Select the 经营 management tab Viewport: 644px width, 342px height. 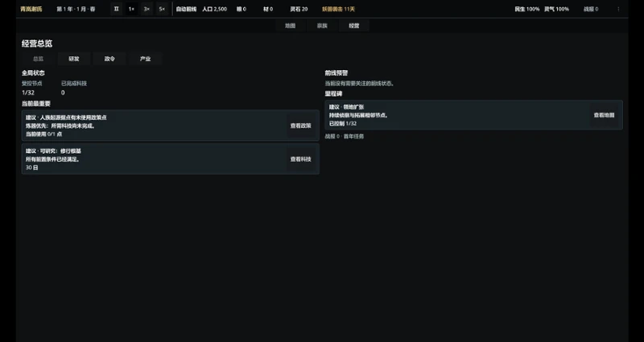[354, 26]
